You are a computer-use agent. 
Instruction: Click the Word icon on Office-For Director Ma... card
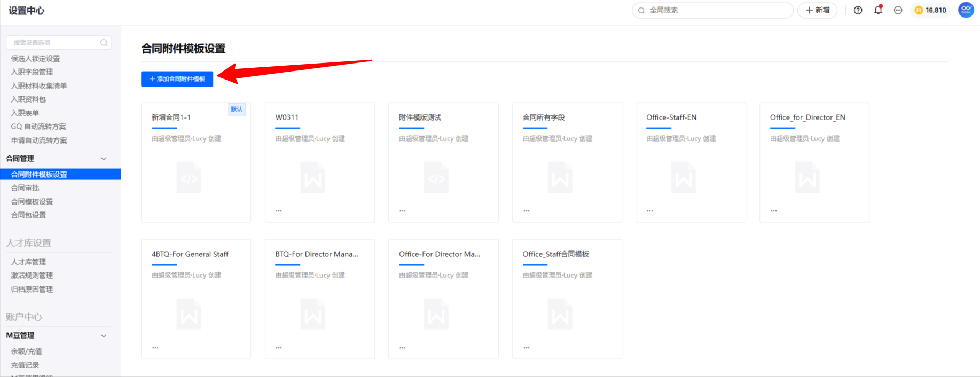(436, 315)
